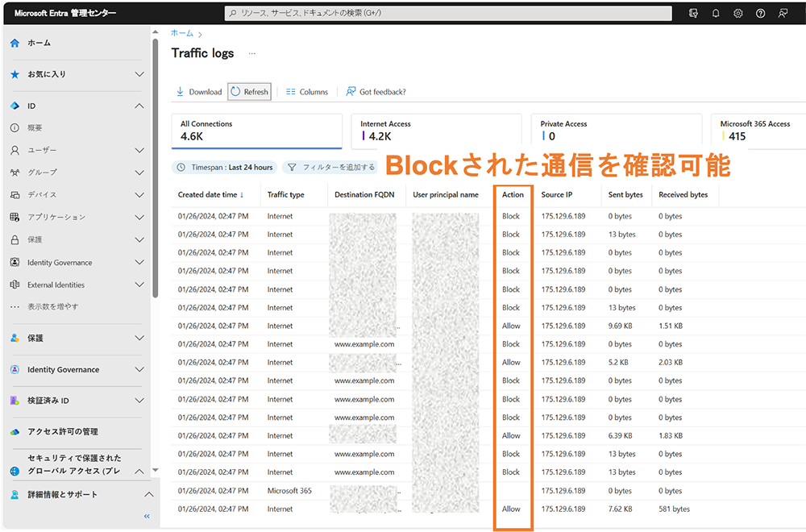The width and height of the screenshot is (806, 532).
Task: Click the ID diamond icon
Action: [15, 106]
